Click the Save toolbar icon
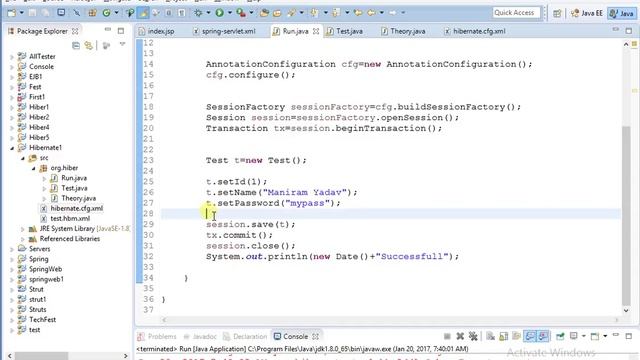 point(32,13)
